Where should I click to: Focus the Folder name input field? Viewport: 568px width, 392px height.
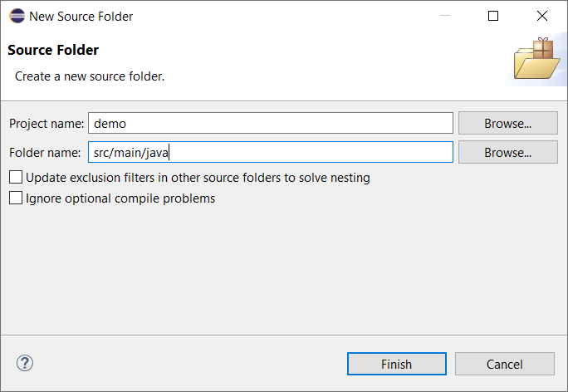(271, 152)
